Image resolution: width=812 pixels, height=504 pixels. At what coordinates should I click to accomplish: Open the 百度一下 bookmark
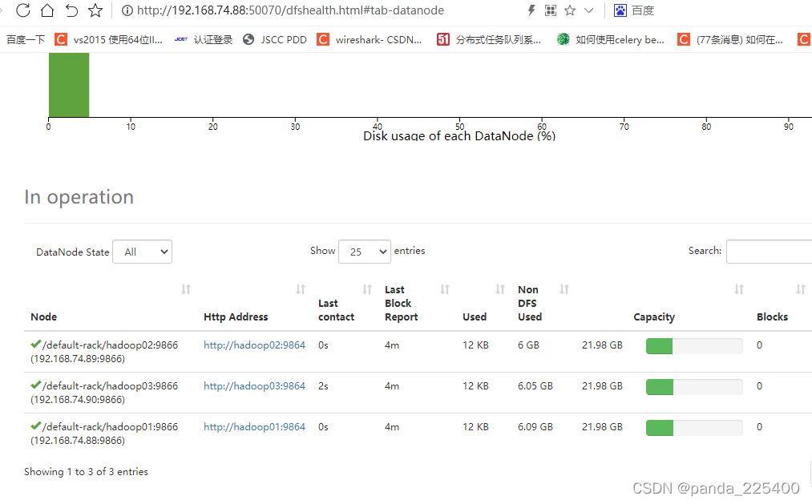click(26, 40)
